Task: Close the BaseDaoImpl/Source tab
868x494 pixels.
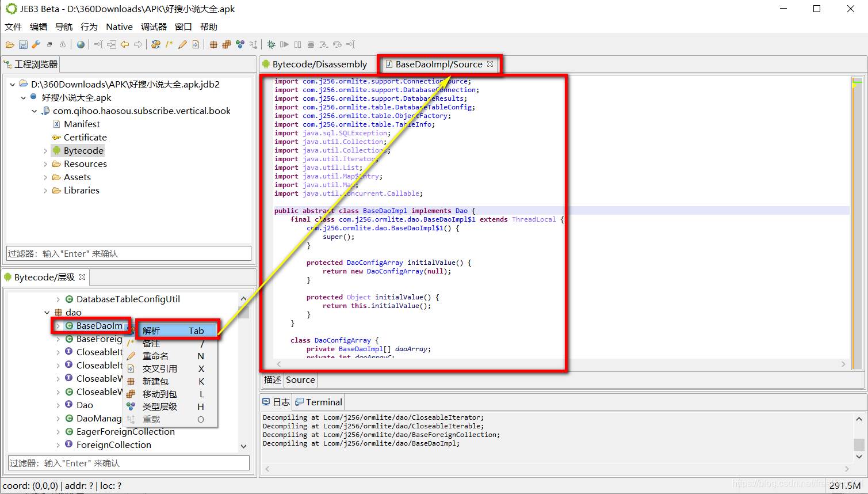Action: pyautogui.click(x=490, y=64)
